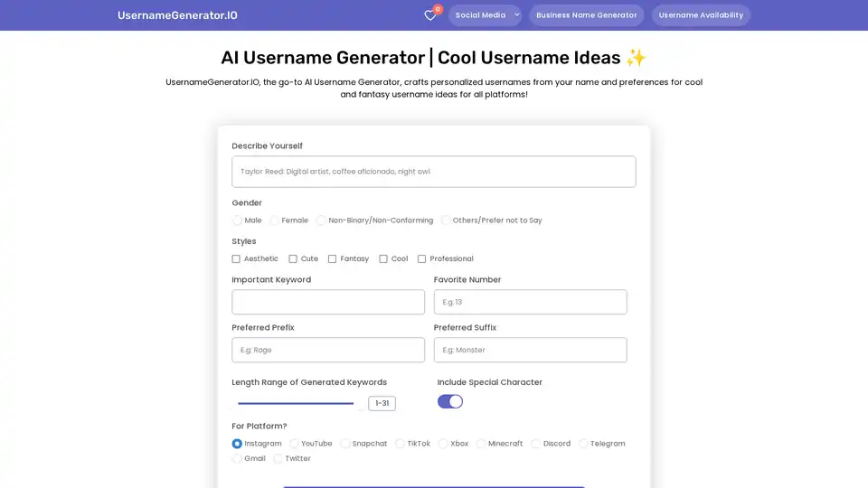This screenshot has height=488, width=868.
Task: Go to Username Availability page
Action: pos(701,15)
